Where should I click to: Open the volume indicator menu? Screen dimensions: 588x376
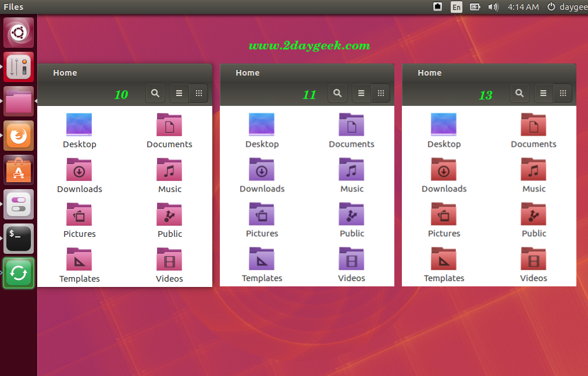(x=493, y=7)
